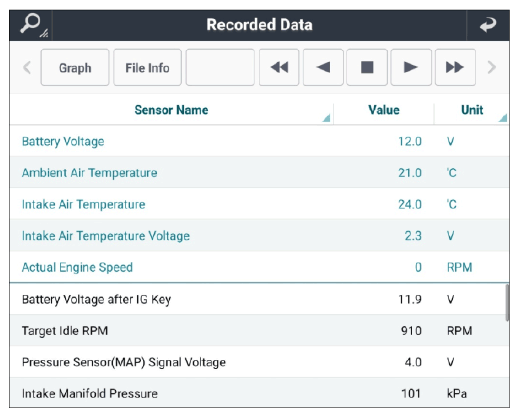Select Intake Manifold Pressure row

tap(258, 393)
